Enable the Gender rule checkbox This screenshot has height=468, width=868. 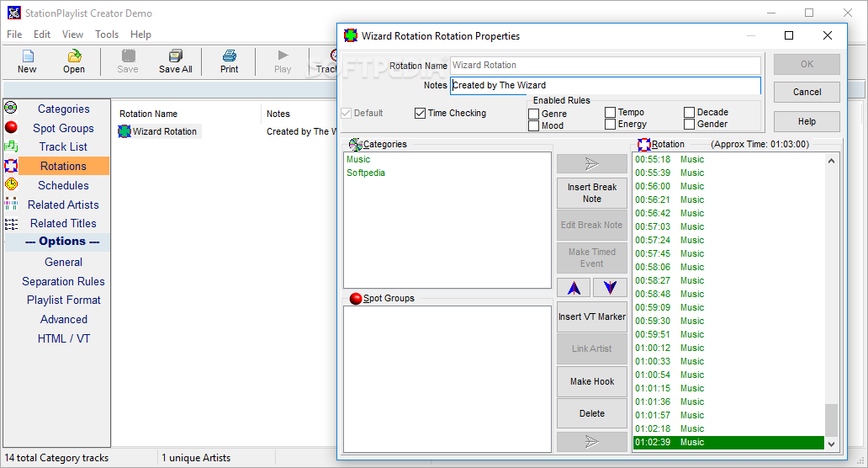tap(689, 124)
